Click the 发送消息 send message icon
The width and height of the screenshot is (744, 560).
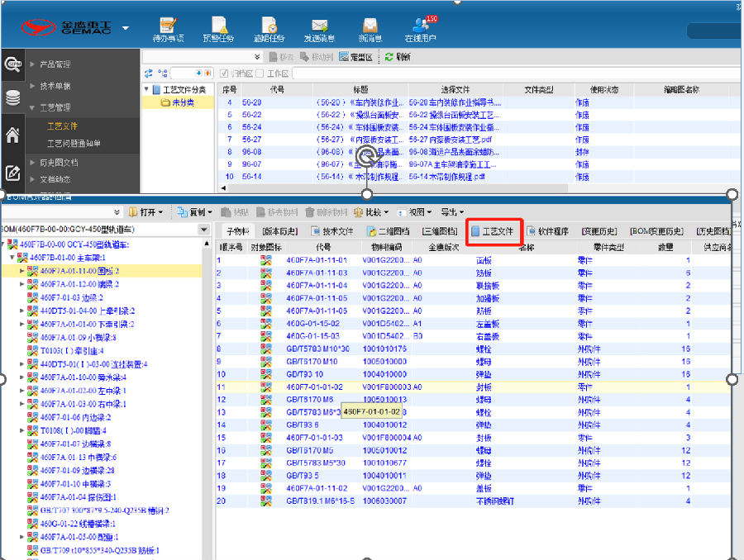[319, 27]
